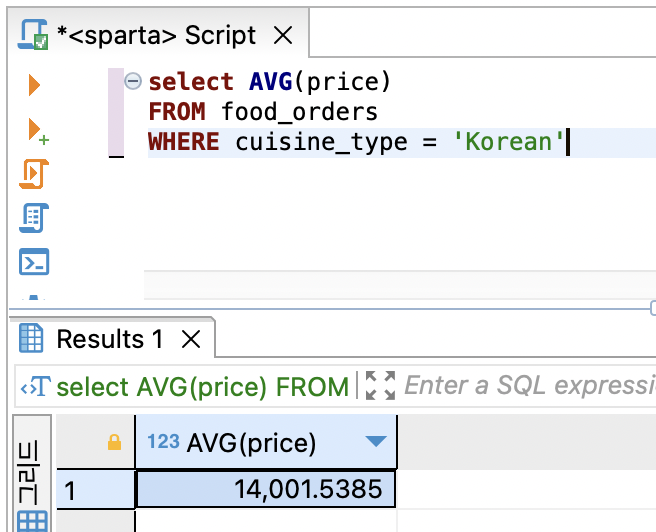Open the explain execution plan icon
Screen dimensions: 656x532
pyautogui.click(x=34, y=218)
